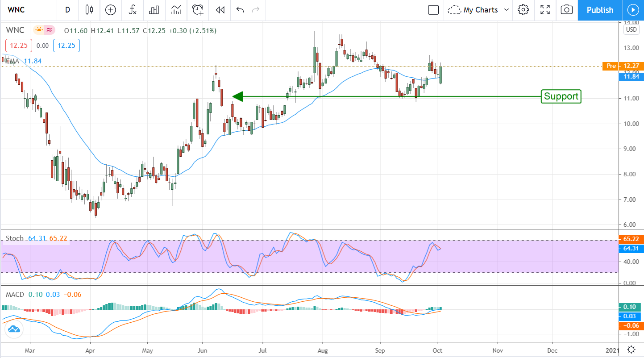
Task: Create an alert with the alarm clock icon
Action: point(198,10)
